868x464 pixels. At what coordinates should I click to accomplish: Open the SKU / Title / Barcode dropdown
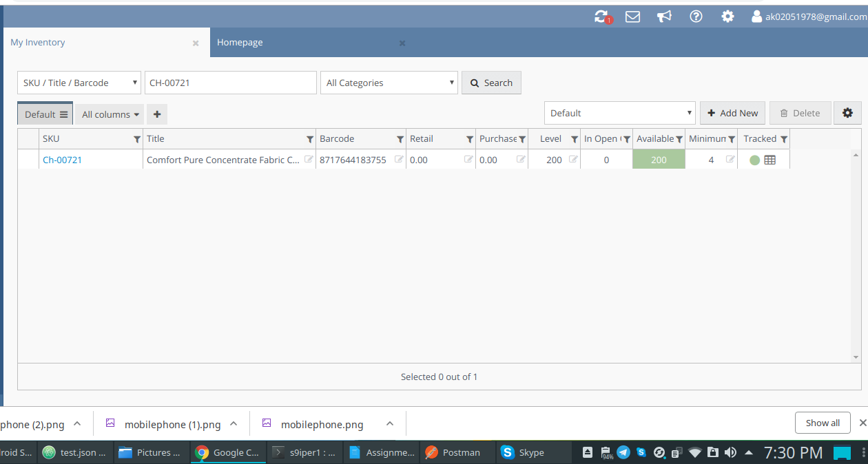point(79,83)
